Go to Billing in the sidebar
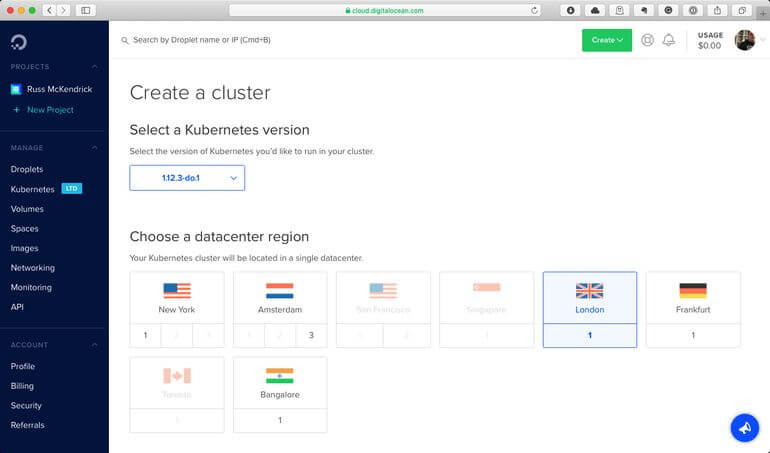This screenshot has width=770, height=453. (x=22, y=386)
